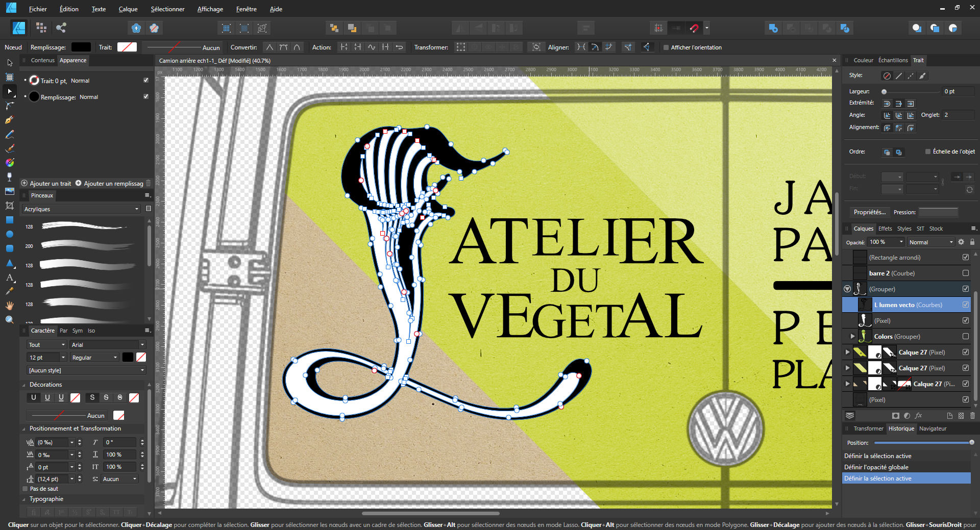Switch to the Couleur tab

pos(864,60)
